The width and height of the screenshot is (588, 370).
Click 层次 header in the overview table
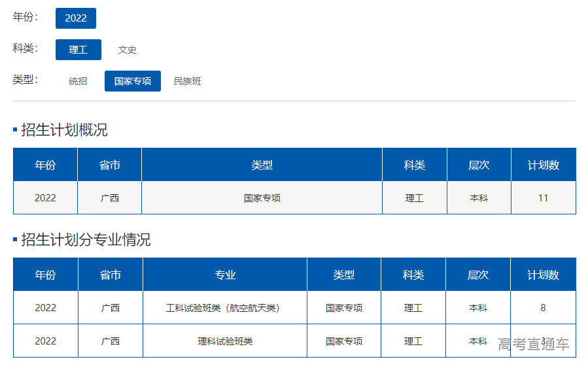pos(479,165)
